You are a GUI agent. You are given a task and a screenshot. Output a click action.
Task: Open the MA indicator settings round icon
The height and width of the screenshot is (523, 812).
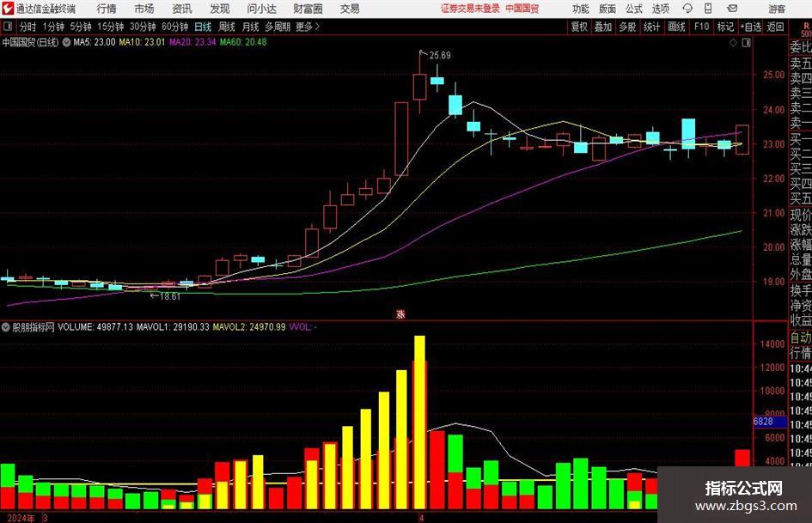tap(66, 42)
